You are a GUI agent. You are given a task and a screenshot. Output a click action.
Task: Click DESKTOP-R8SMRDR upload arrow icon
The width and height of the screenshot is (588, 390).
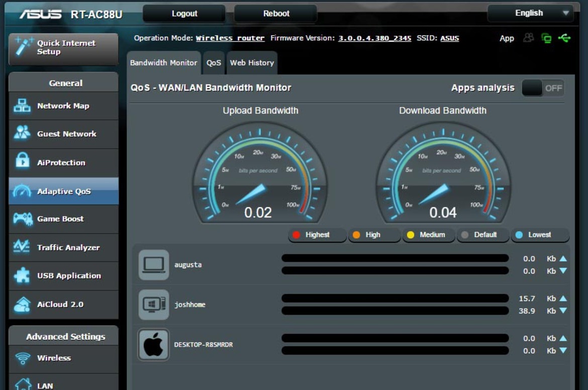(563, 338)
